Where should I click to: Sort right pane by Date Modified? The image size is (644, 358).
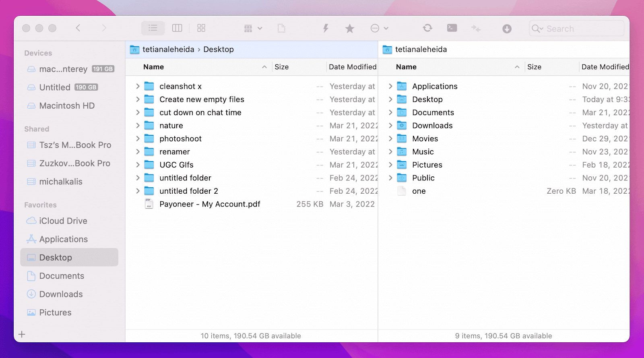coord(605,67)
